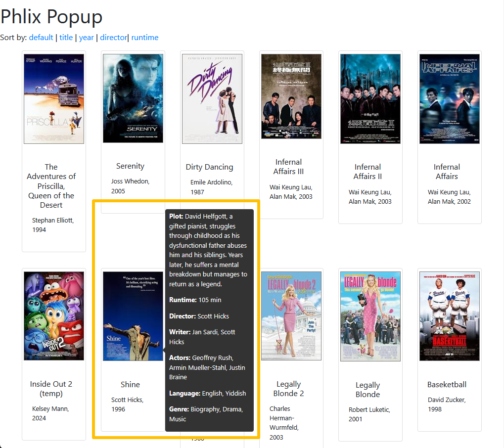The width and height of the screenshot is (504, 448).
Task: Click the Baseketball movie poster
Action: click(450, 316)
